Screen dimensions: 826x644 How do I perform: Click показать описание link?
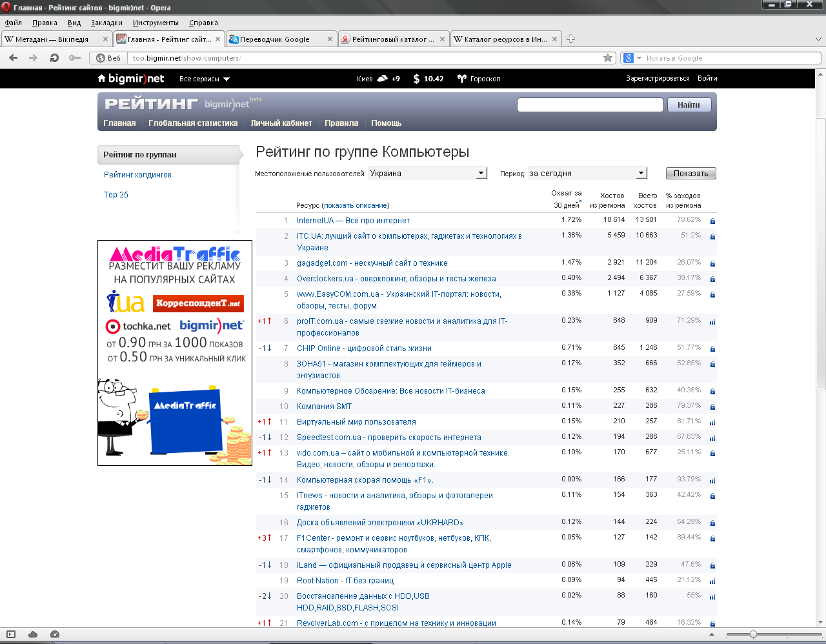point(356,206)
